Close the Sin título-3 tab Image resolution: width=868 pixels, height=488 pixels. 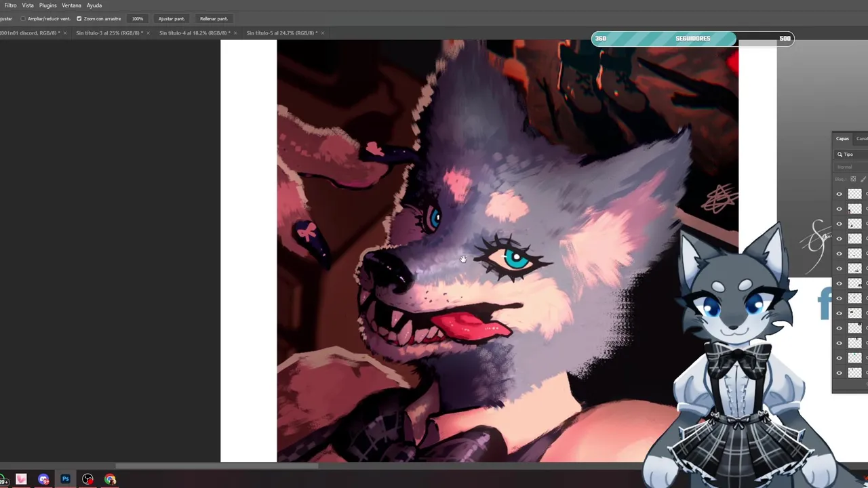click(149, 33)
